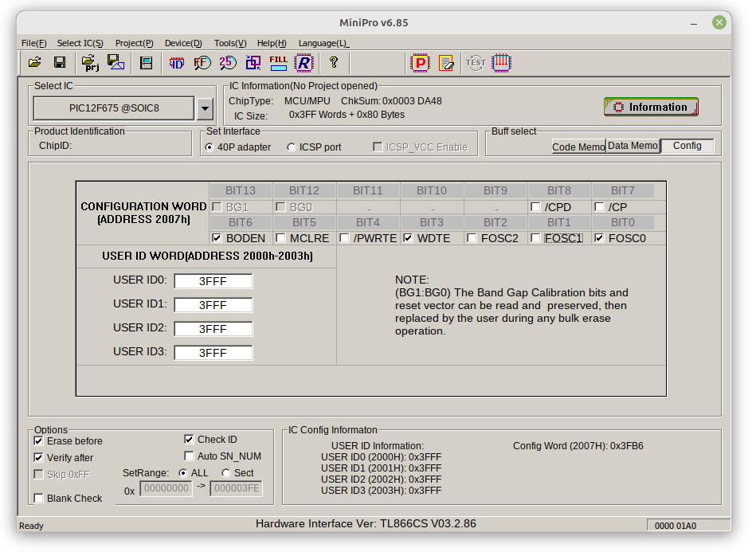Open the Project(P) menu

134,43
